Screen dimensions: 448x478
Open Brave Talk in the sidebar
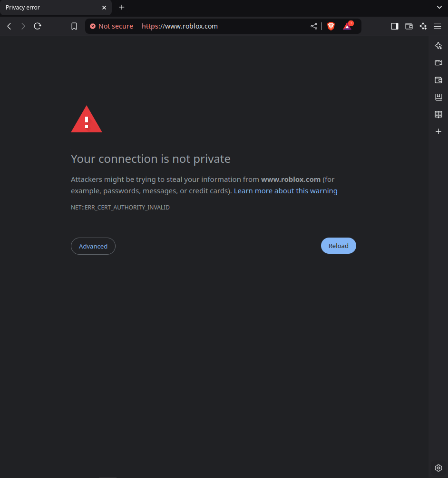click(438, 63)
